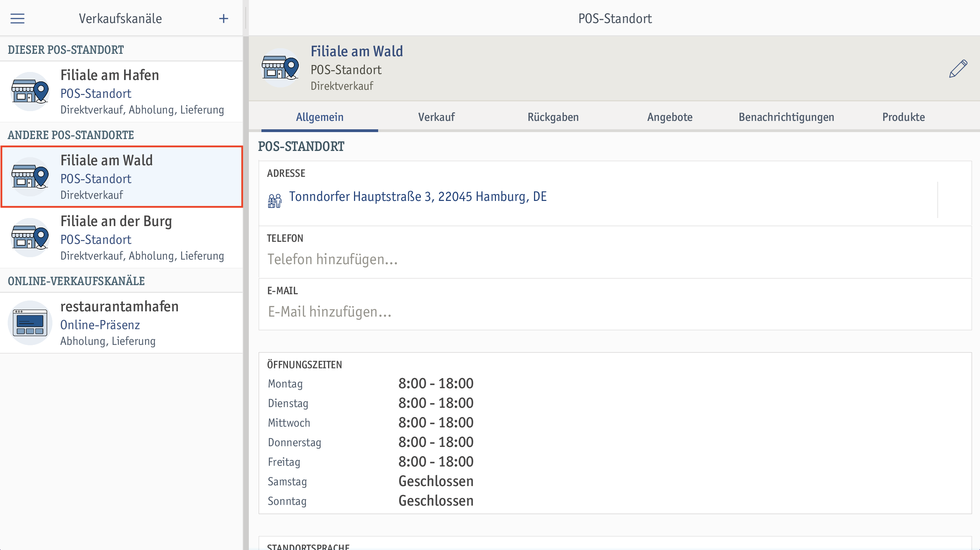Screen dimensions: 980x550
Task: Switch to the Allgemein tab
Action: point(319,117)
